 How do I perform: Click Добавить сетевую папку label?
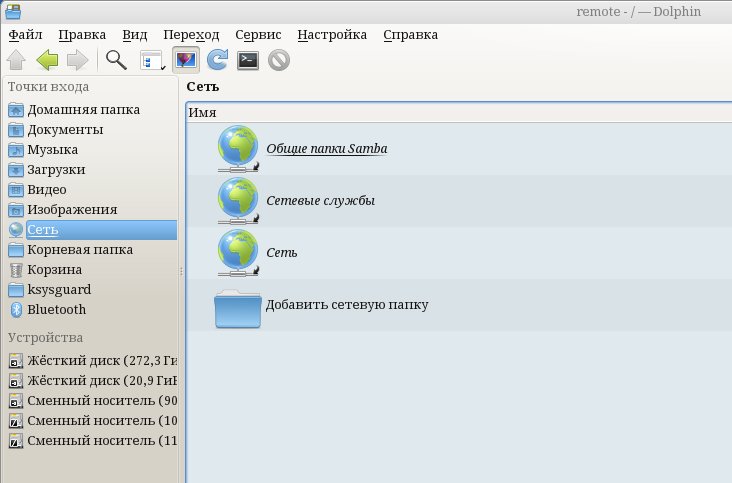347,305
